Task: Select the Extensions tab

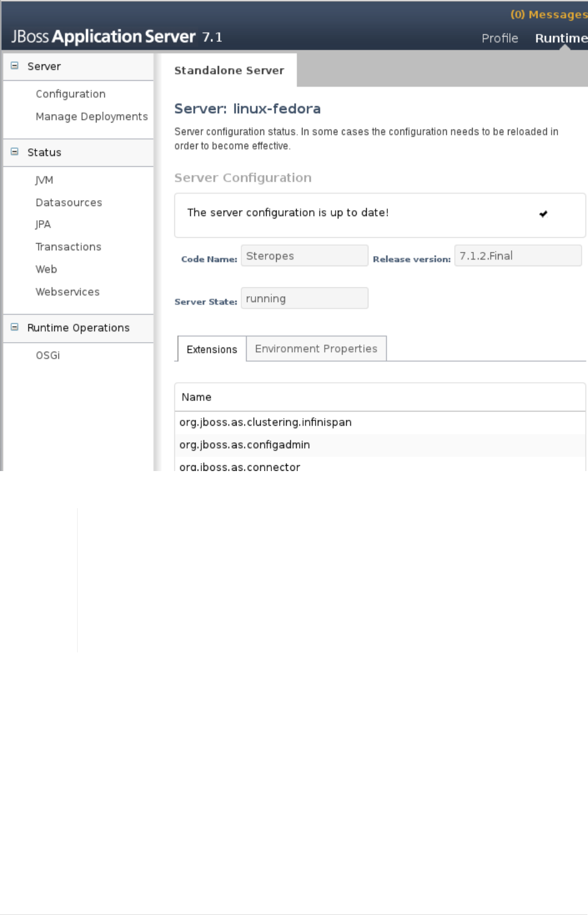Action: [x=212, y=349]
